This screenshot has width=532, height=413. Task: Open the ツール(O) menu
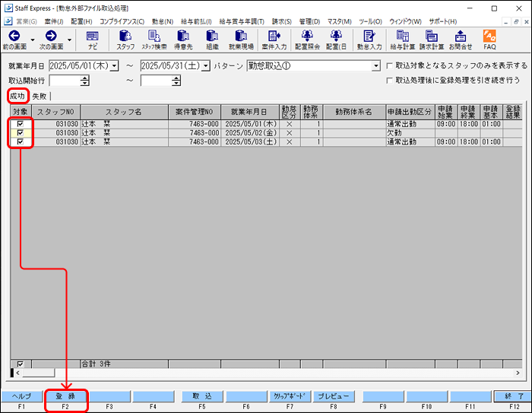click(370, 21)
